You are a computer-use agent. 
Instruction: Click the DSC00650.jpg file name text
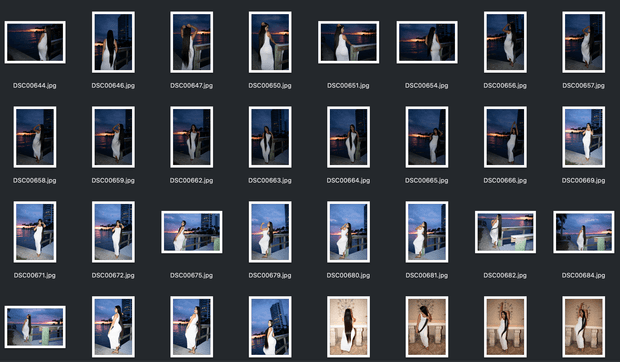point(270,86)
